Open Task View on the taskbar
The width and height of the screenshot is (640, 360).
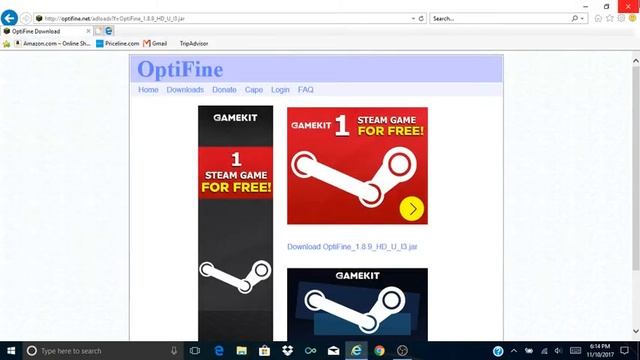(x=195, y=351)
